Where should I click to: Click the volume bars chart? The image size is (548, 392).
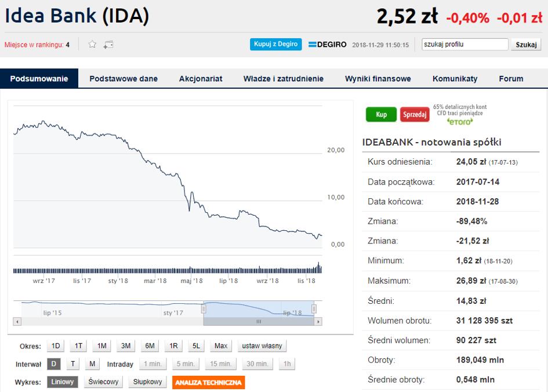click(168, 268)
